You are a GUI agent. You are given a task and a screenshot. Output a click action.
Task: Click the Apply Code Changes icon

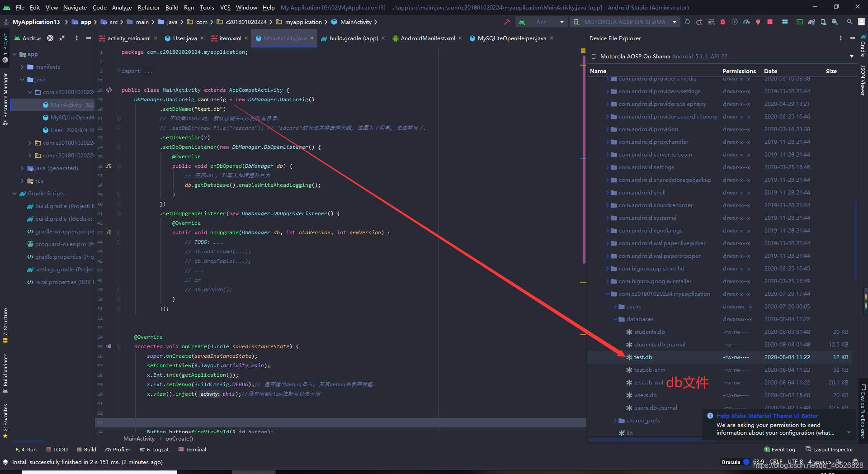711,22
